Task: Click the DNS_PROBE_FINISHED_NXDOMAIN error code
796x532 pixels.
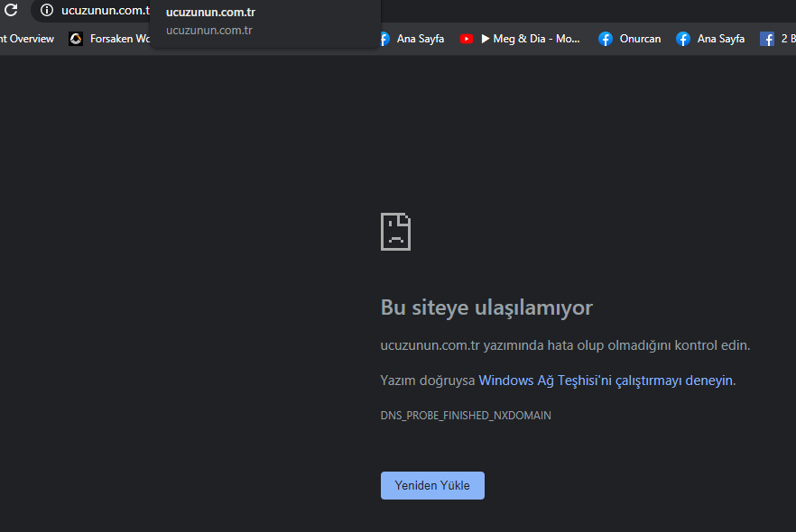Action: coord(466,416)
